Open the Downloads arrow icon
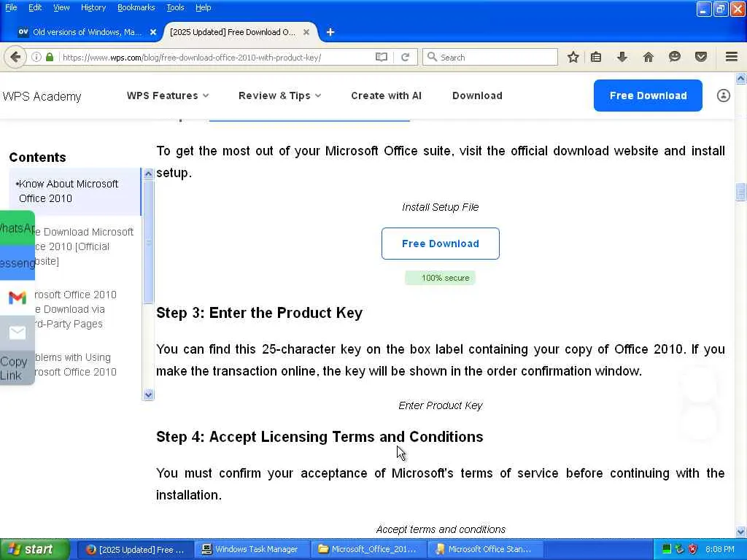Screen dimensions: 747x560 (622, 57)
